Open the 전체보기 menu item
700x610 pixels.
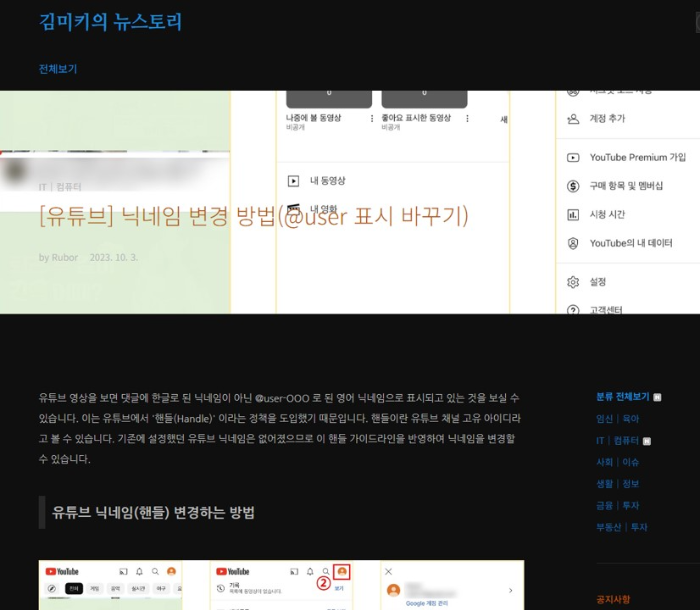pyautogui.click(x=58, y=69)
